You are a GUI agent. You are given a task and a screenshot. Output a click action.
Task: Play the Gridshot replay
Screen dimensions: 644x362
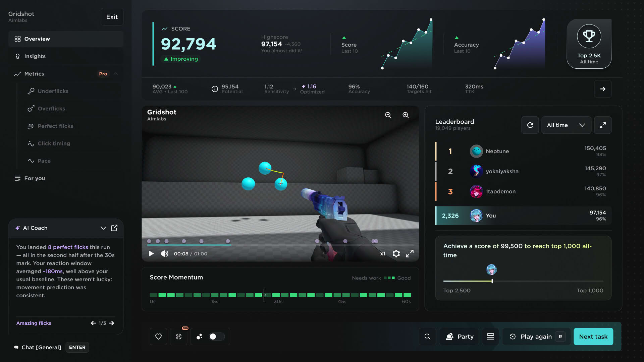151,254
